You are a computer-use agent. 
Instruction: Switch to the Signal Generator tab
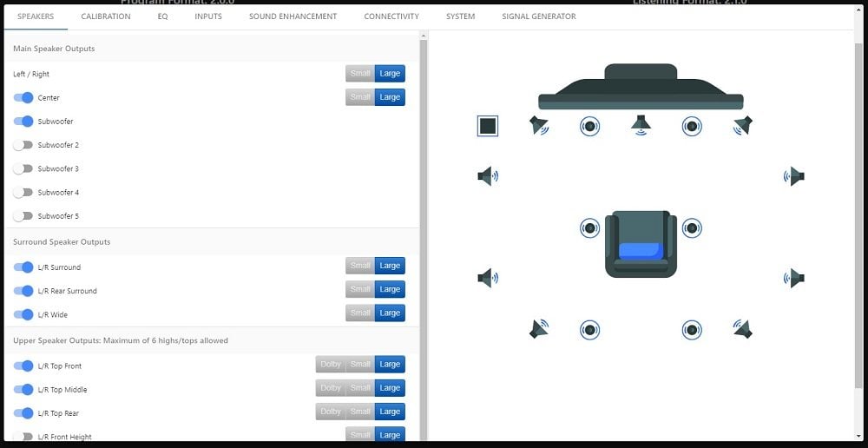click(x=538, y=16)
